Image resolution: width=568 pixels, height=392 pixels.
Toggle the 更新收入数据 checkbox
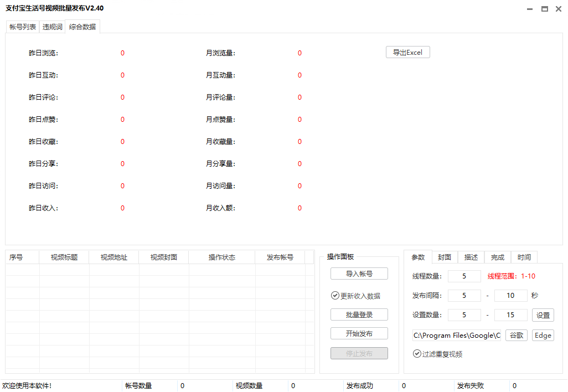[x=356, y=296]
